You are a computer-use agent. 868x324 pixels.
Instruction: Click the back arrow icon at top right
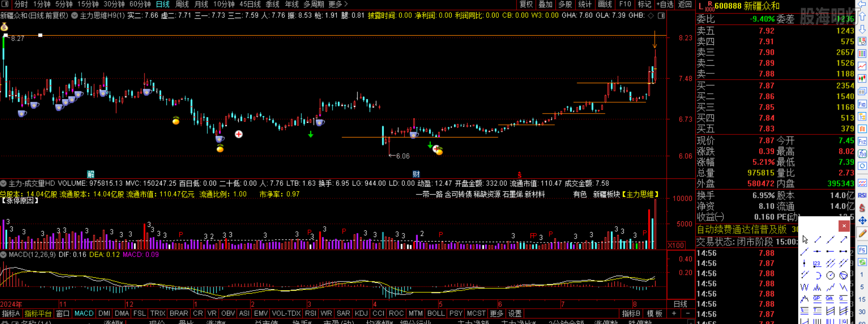(x=862, y=4)
